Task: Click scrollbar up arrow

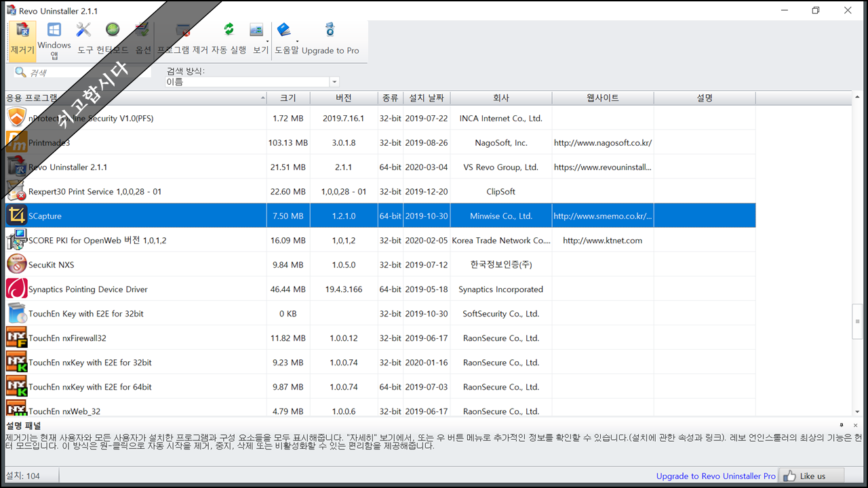Action: (858, 98)
